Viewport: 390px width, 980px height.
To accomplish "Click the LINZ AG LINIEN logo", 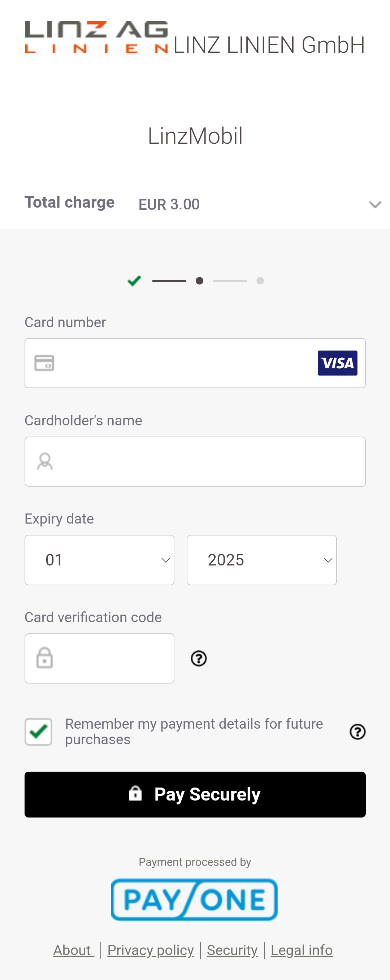I will [x=96, y=37].
